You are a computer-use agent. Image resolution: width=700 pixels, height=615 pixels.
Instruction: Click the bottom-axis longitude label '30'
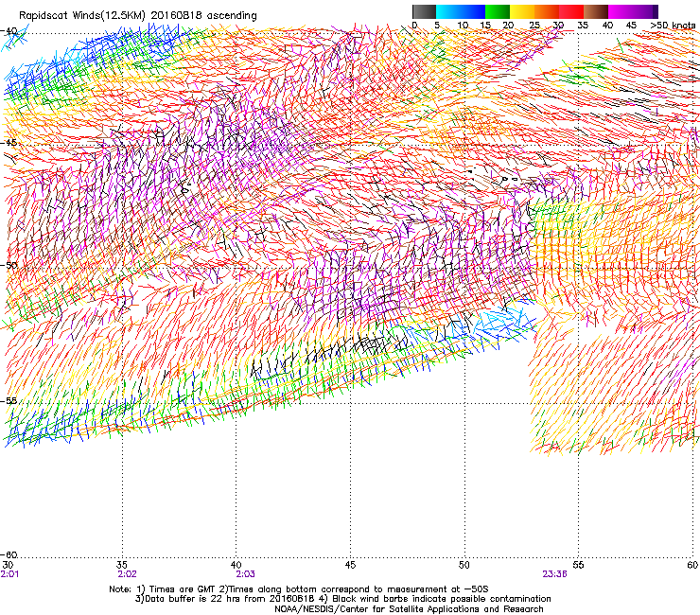tap(8, 566)
